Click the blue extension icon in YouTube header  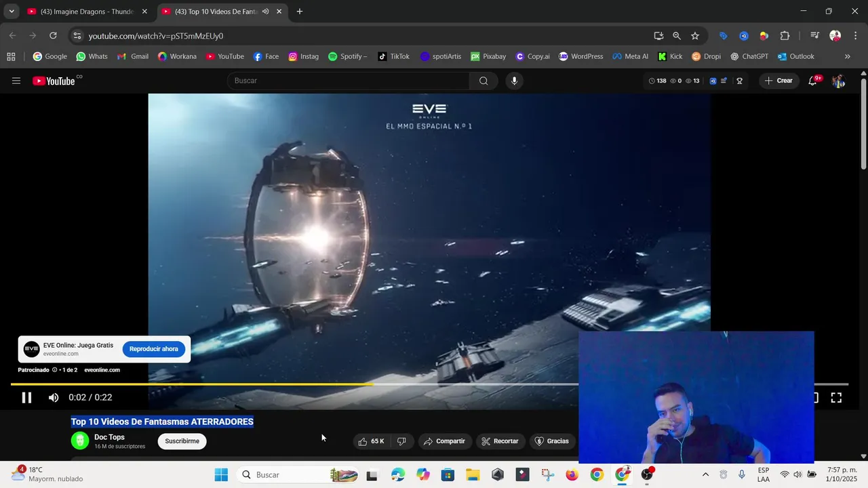tap(713, 81)
